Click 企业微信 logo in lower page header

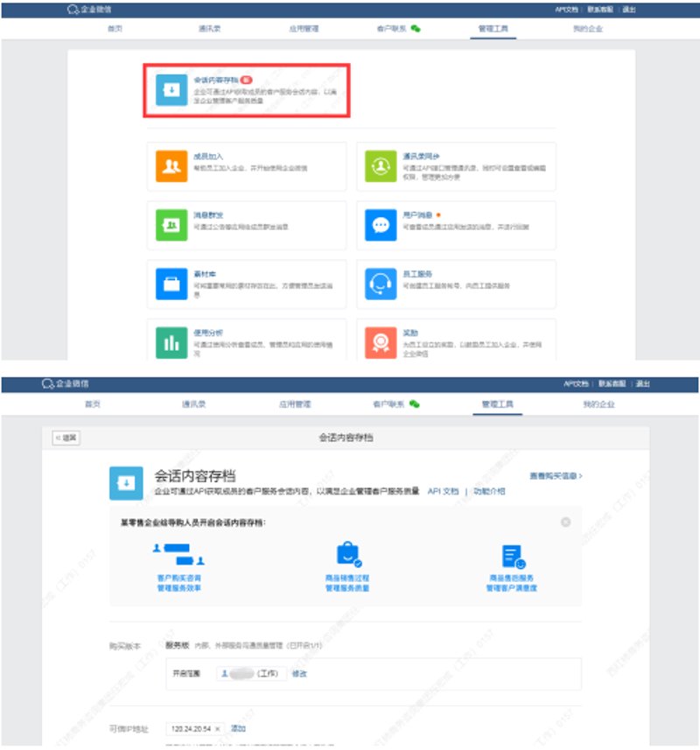pyautogui.click(x=65, y=383)
